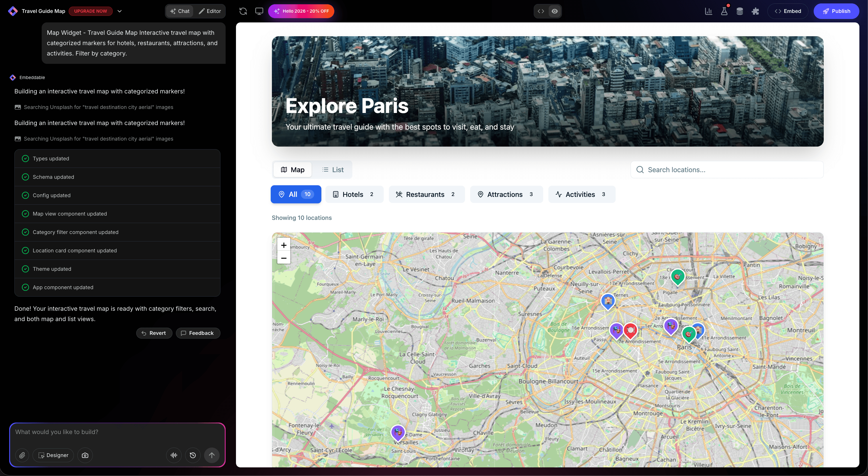Enable voice input in the prompt bar
This screenshot has height=476, width=868.
click(174, 455)
